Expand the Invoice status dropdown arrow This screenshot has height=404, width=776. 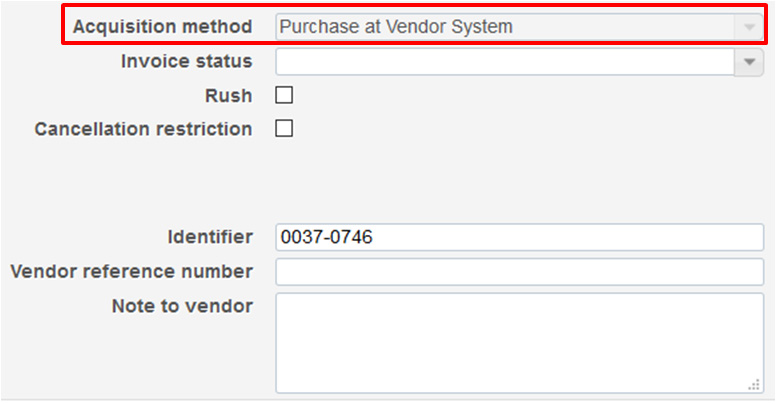tap(749, 62)
